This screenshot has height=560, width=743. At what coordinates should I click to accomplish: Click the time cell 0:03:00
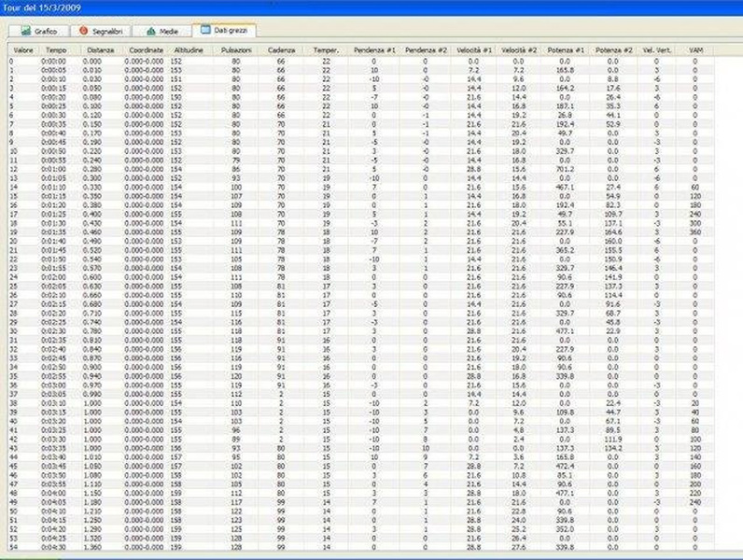pyautogui.click(x=53, y=385)
